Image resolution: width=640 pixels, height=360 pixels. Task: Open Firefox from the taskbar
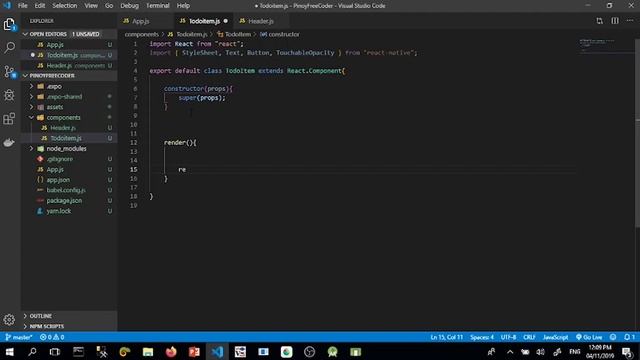point(171,352)
